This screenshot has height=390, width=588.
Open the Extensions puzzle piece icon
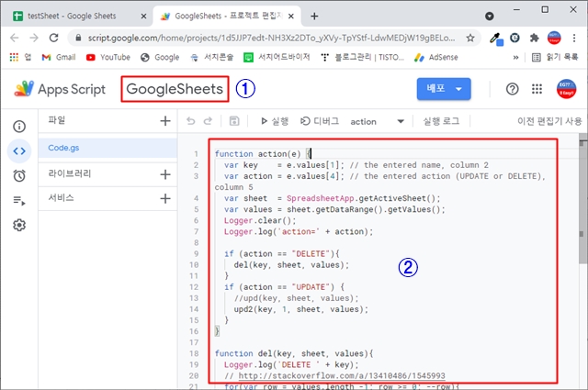(x=535, y=38)
